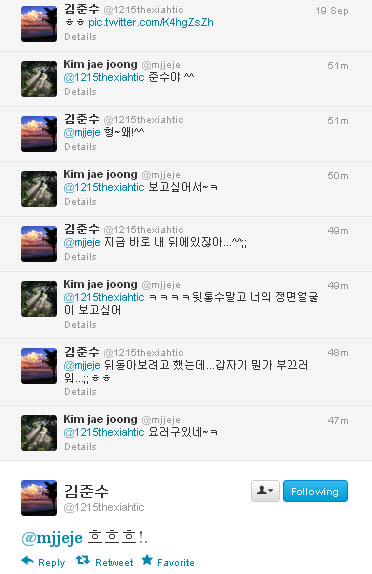
Task: Click the Reply arrow icon
Action: [27, 560]
